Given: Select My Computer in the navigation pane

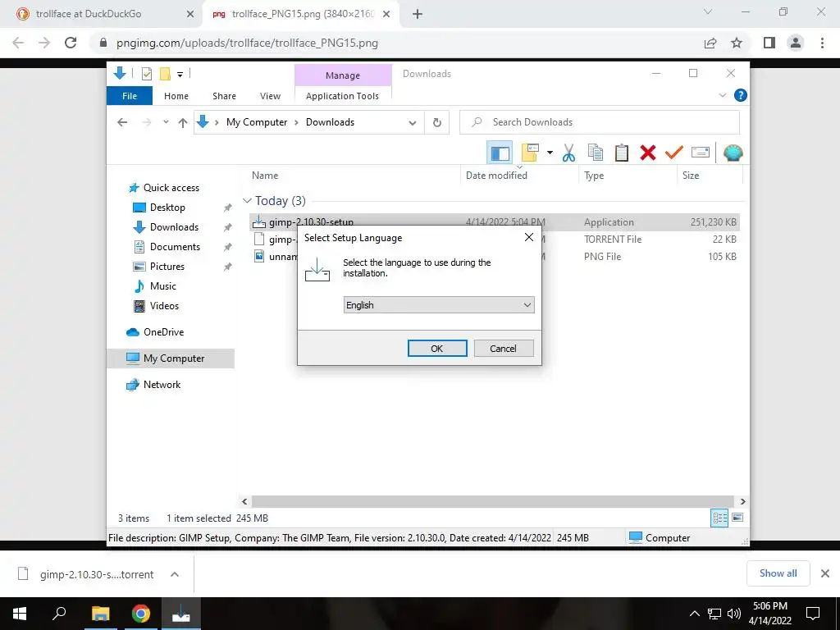Looking at the screenshot, I should (174, 358).
